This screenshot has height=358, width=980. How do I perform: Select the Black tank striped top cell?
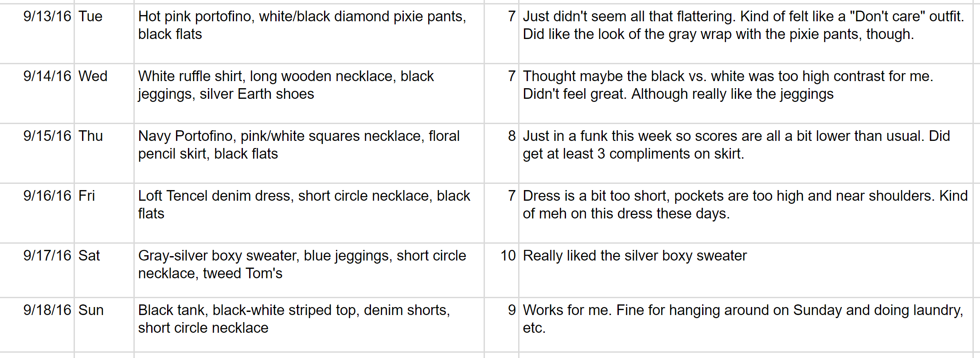coord(309,325)
